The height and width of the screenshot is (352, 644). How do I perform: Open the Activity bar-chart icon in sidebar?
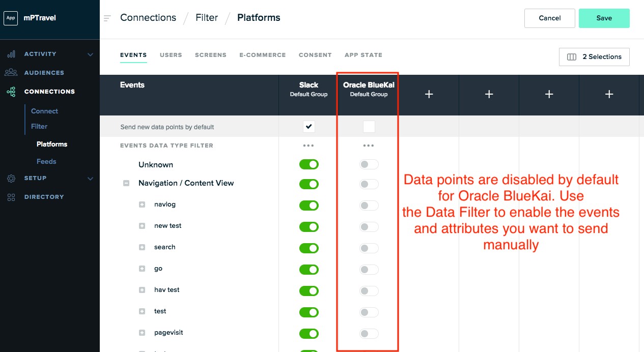click(x=11, y=54)
